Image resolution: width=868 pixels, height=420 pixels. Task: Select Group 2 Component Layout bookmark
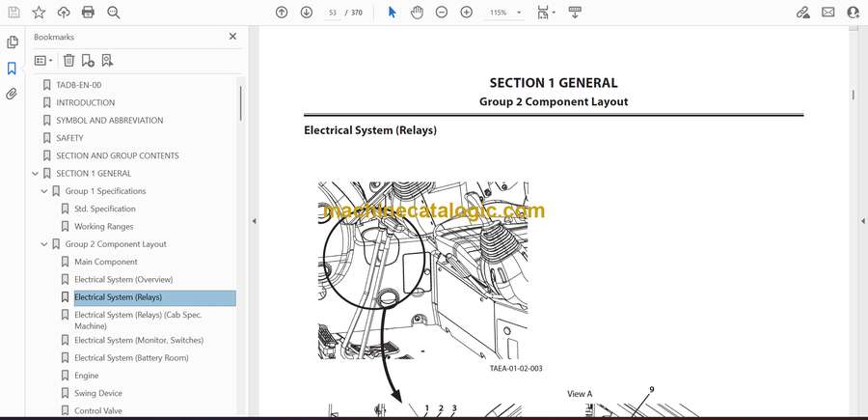click(116, 244)
